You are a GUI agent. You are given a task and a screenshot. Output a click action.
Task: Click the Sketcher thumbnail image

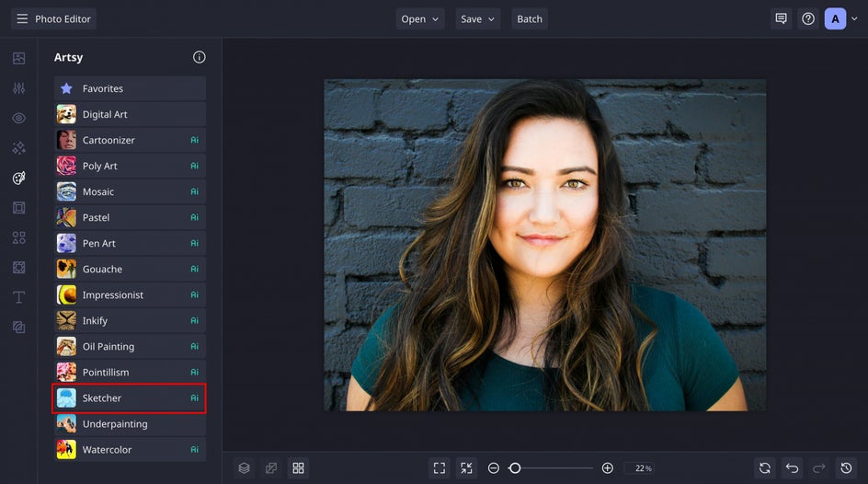tap(66, 398)
